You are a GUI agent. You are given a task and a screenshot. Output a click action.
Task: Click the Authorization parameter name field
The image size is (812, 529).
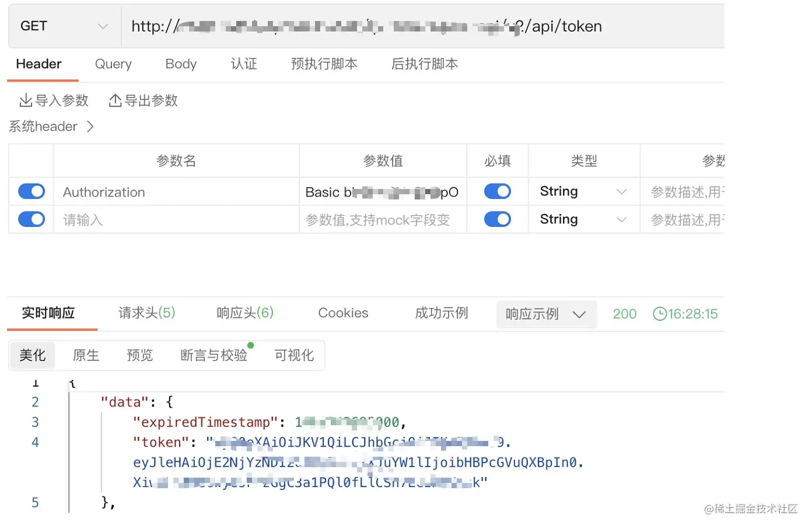coord(176,192)
